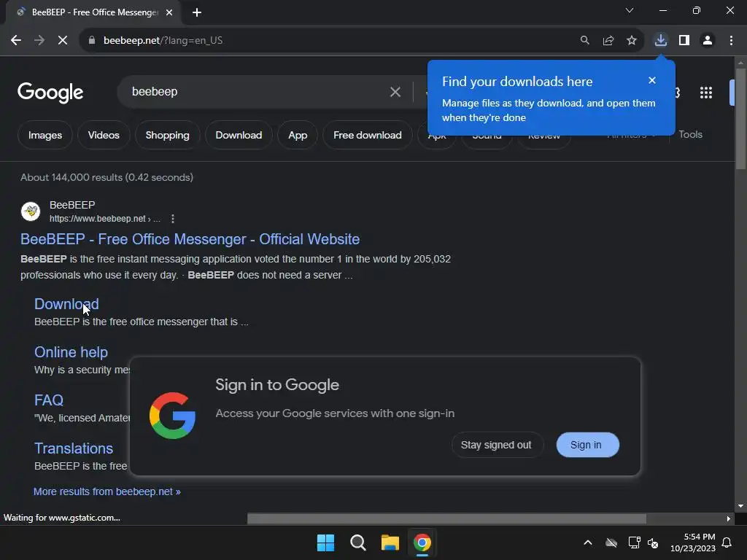Select the App filter chip
Image resolution: width=747 pixels, height=560 pixels.
tap(298, 135)
